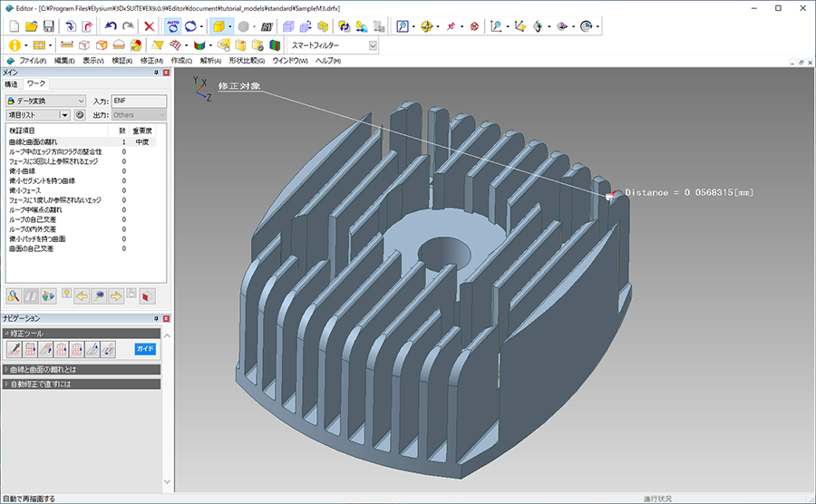Pin the ナビゲーション panel
Image resolution: width=816 pixels, height=504 pixels.
[x=155, y=319]
